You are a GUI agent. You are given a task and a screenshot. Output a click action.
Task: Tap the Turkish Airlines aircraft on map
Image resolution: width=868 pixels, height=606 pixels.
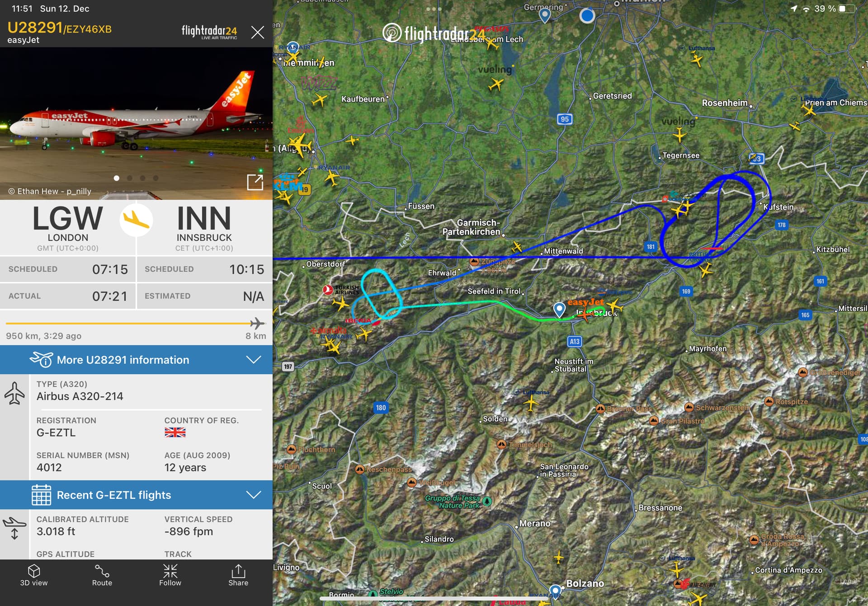[340, 304]
